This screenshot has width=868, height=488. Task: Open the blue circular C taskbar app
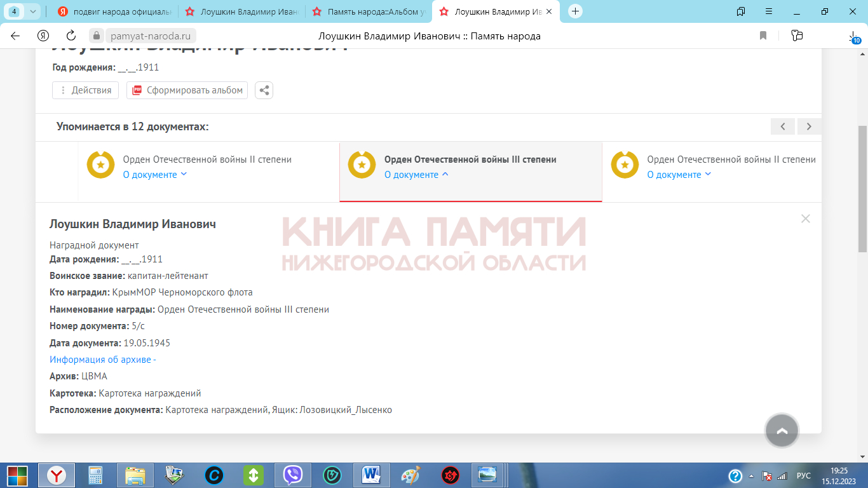tap(214, 475)
